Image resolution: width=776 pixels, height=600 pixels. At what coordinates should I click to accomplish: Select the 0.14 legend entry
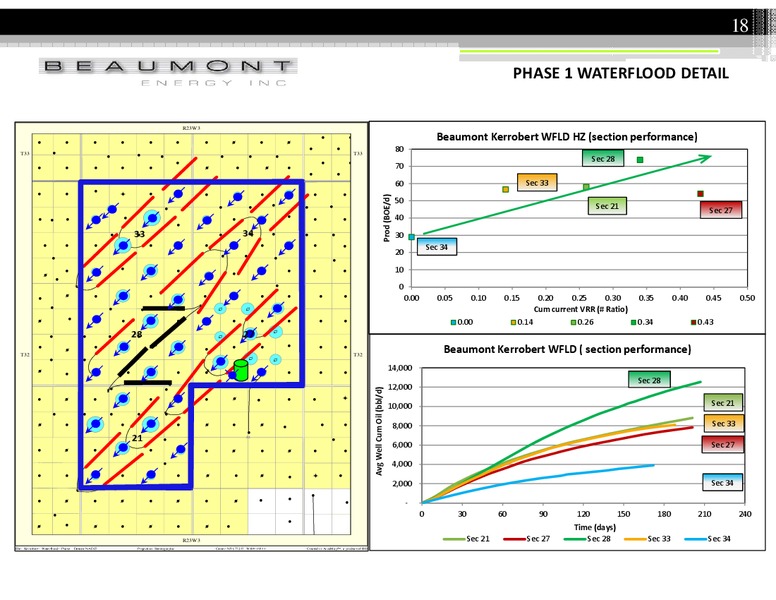coord(522,322)
